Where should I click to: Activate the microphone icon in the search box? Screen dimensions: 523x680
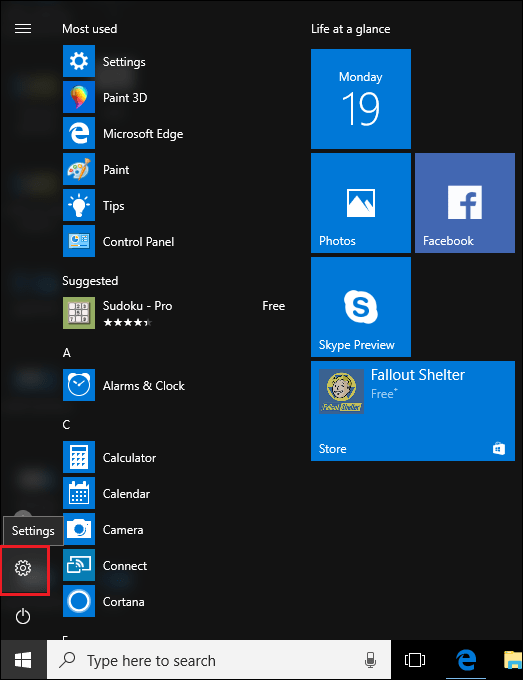[x=370, y=660]
